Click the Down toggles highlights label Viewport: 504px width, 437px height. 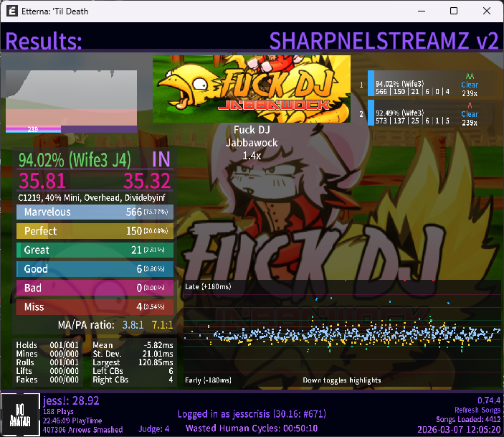(342, 380)
